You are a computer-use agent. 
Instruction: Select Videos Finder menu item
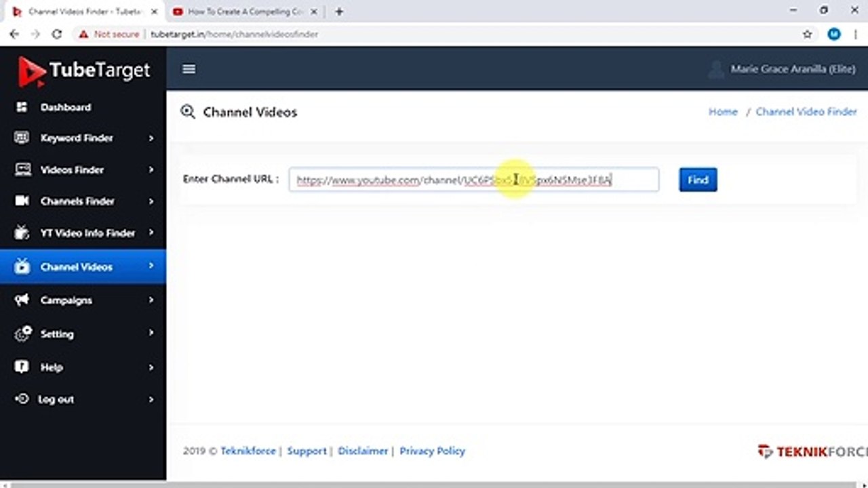tap(83, 169)
